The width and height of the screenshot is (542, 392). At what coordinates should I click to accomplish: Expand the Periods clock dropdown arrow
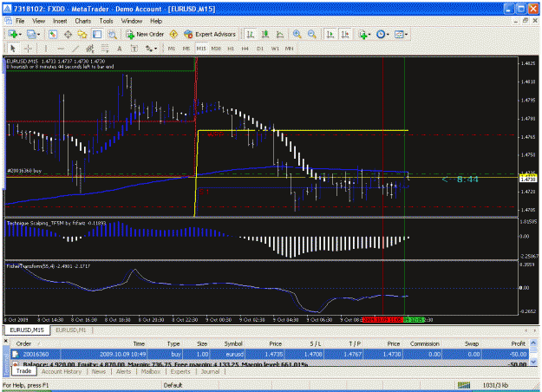pyautogui.click(x=388, y=34)
